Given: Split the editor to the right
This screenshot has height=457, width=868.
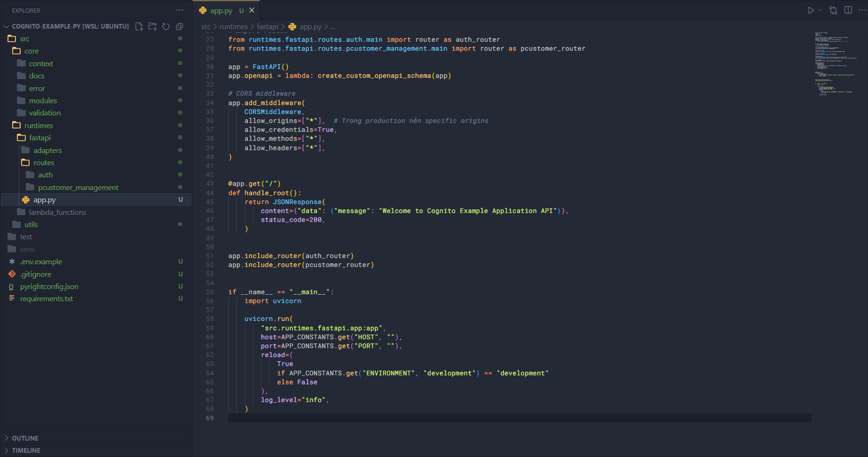Looking at the screenshot, I should (x=848, y=10).
